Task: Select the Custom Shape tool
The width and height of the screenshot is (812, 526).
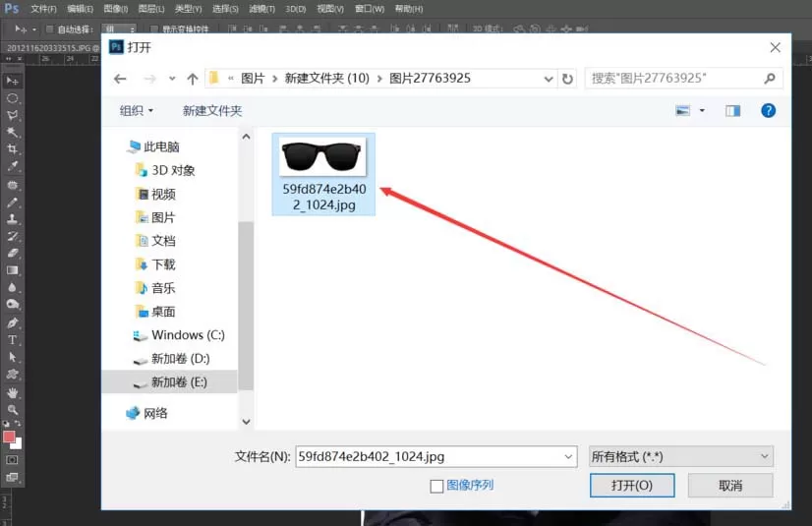Action: (x=12, y=375)
